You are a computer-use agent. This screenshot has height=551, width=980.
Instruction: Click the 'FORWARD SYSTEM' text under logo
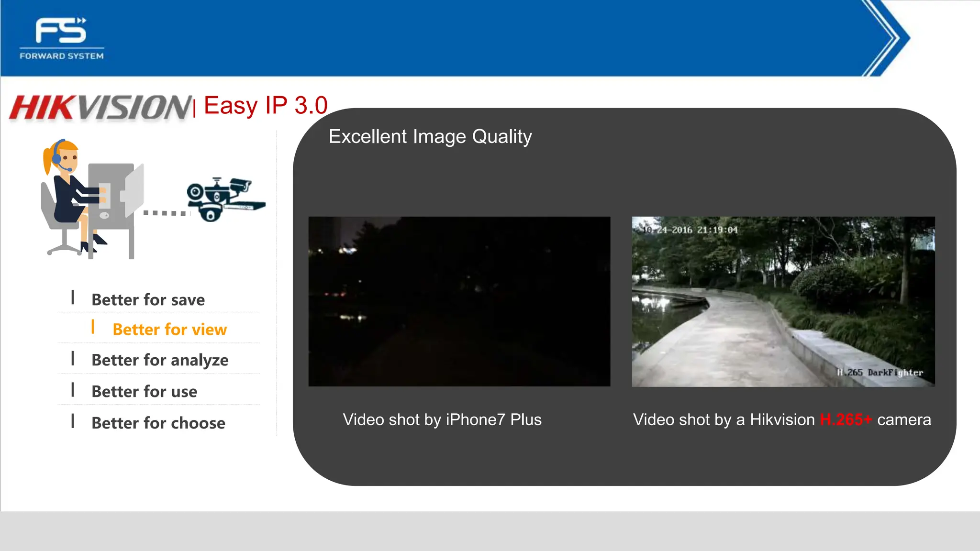[61, 56]
